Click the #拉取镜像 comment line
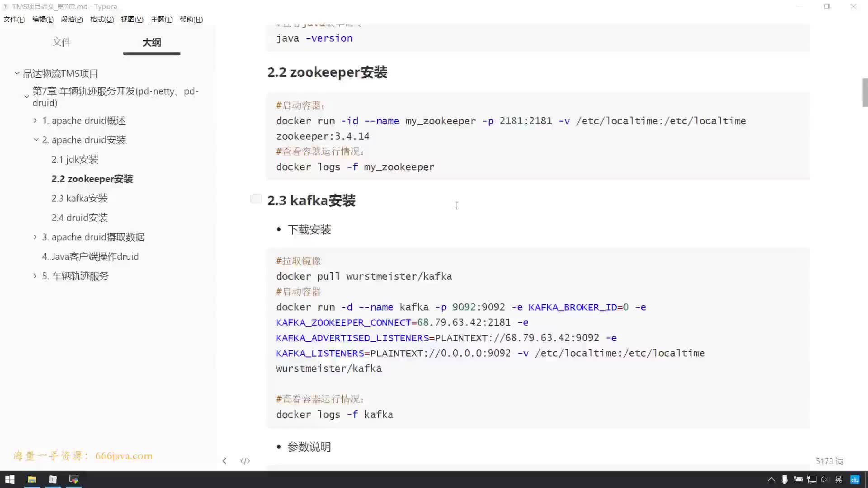Viewport: 868px width, 488px height. [298, 261]
